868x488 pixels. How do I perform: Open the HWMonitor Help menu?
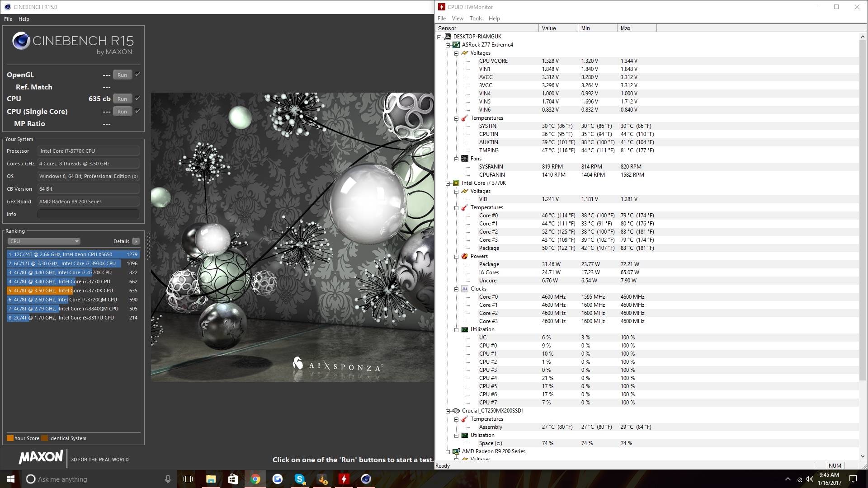click(494, 19)
